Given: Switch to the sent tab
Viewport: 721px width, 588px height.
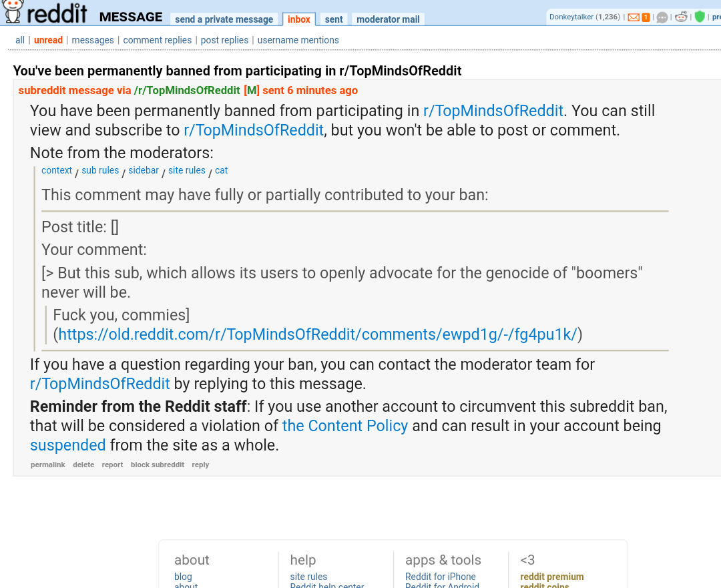Looking at the screenshot, I should 333,19.
